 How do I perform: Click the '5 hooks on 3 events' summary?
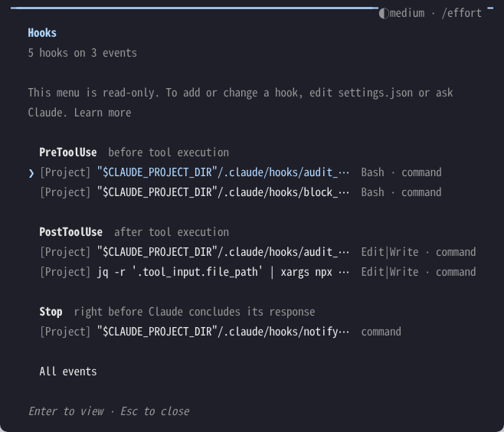coord(82,53)
